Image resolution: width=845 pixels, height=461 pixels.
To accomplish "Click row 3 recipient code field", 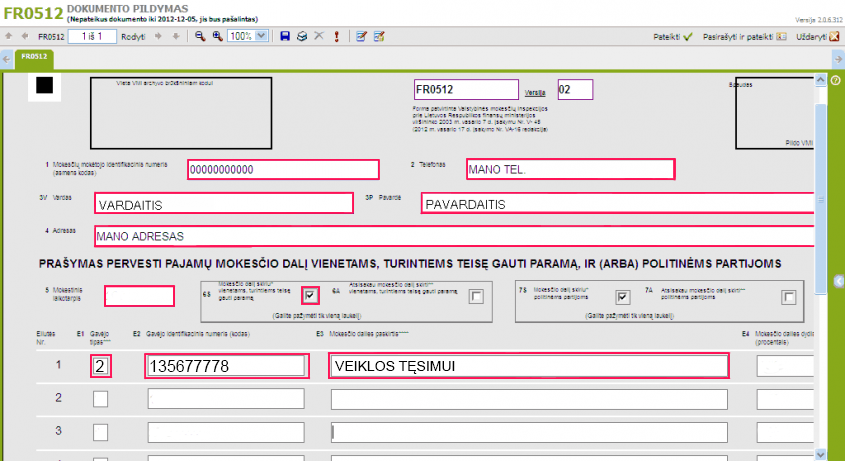I will (x=226, y=432).
